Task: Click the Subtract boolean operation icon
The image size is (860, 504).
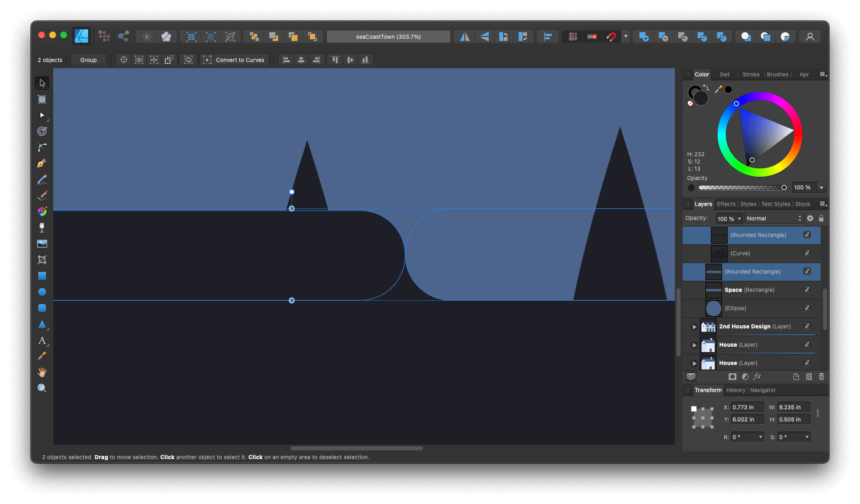Action: [x=663, y=36]
